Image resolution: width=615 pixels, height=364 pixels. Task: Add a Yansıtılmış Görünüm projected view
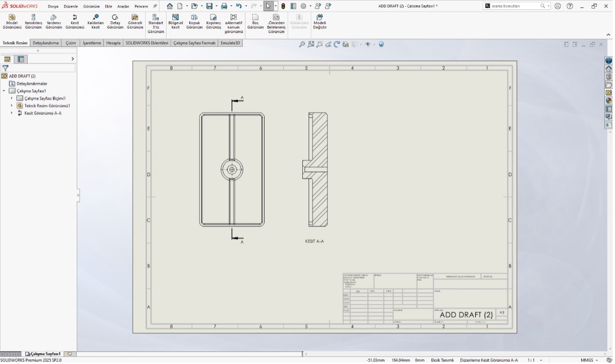tap(33, 21)
